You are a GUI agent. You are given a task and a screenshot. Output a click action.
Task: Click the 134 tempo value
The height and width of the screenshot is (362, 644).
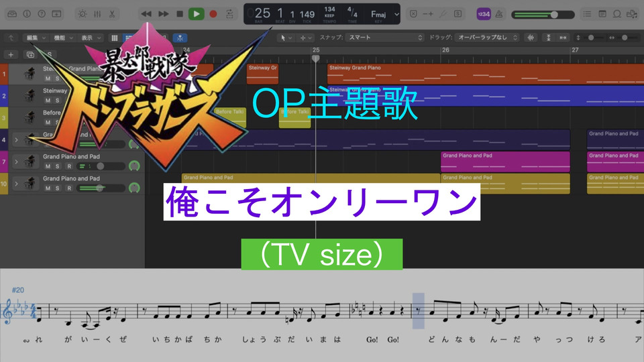coord(329,9)
